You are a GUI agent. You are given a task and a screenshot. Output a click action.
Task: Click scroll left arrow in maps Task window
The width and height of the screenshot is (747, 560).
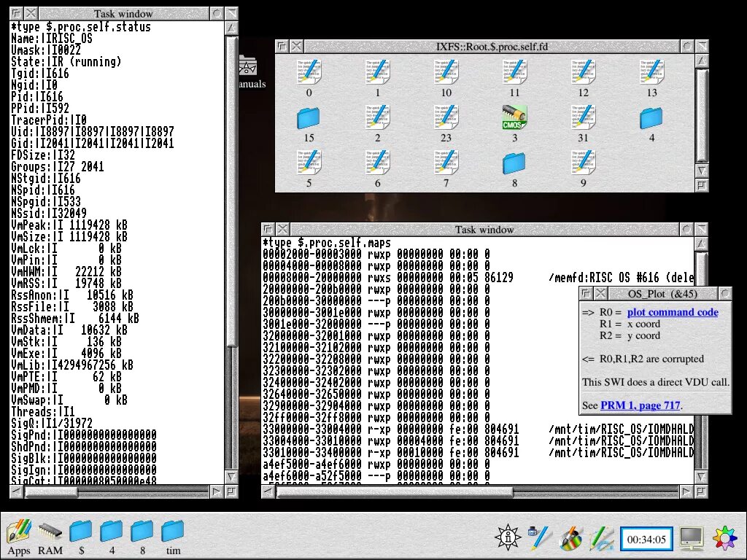(x=268, y=491)
